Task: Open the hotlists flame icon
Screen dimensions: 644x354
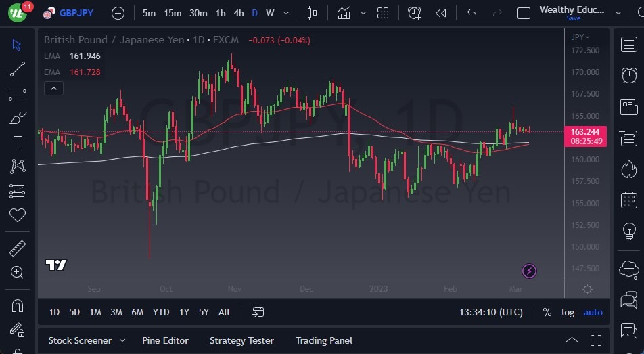Action: (x=629, y=169)
